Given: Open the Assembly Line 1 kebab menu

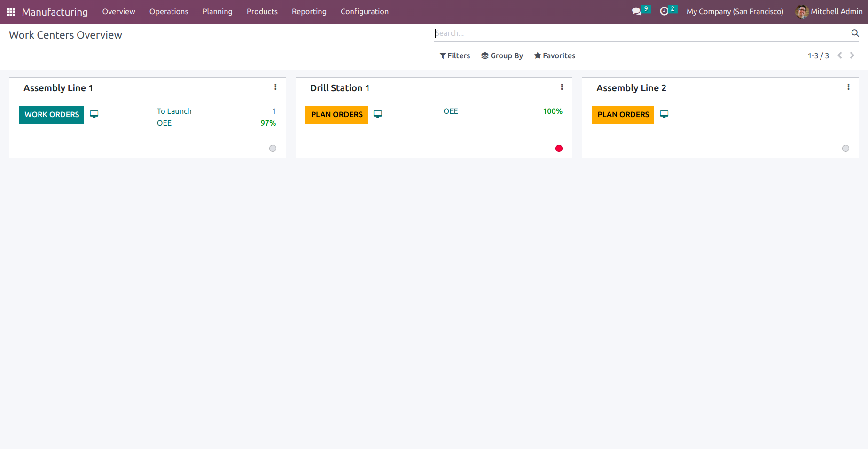Looking at the screenshot, I should 275,87.
